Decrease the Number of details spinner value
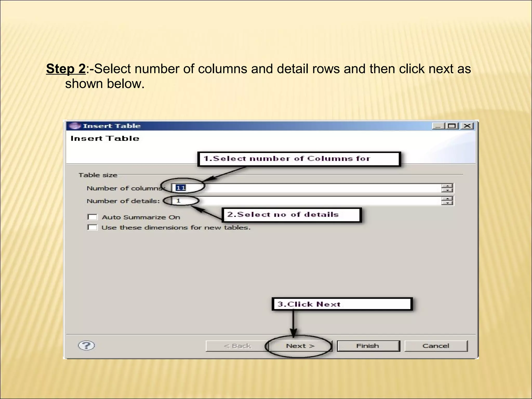Image resolution: width=532 pixels, height=399 pixels. [447, 203]
